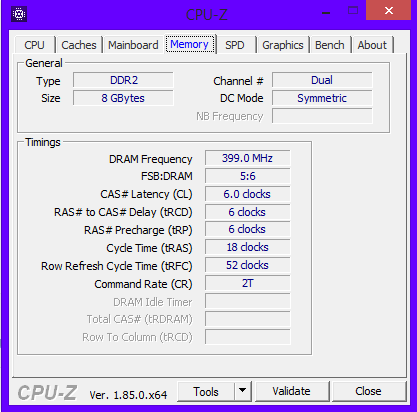Viewport: 417px width, 412px height.
Task: Select the Memory tab
Action: (x=189, y=44)
